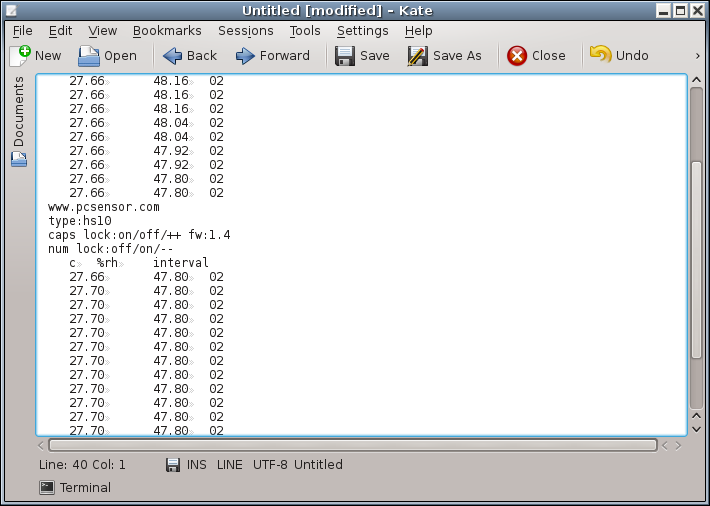710x506 pixels.
Task: Click the 'interval' column header text
Action: [181, 263]
